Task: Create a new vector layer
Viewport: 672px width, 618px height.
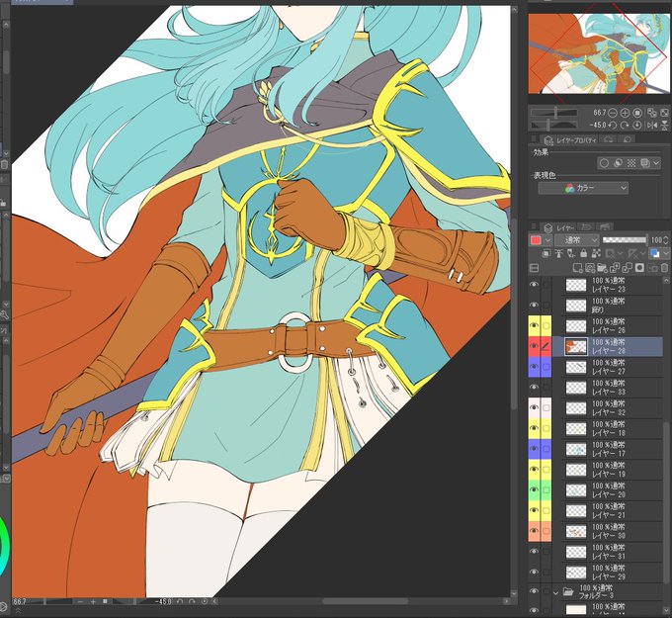Action: tap(590, 268)
